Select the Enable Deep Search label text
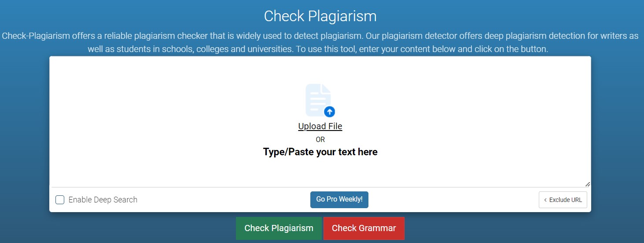The width and height of the screenshot is (644, 243). click(x=103, y=200)
